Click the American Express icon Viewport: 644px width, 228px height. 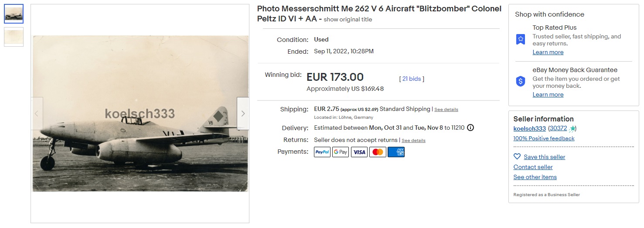[396, 152]
